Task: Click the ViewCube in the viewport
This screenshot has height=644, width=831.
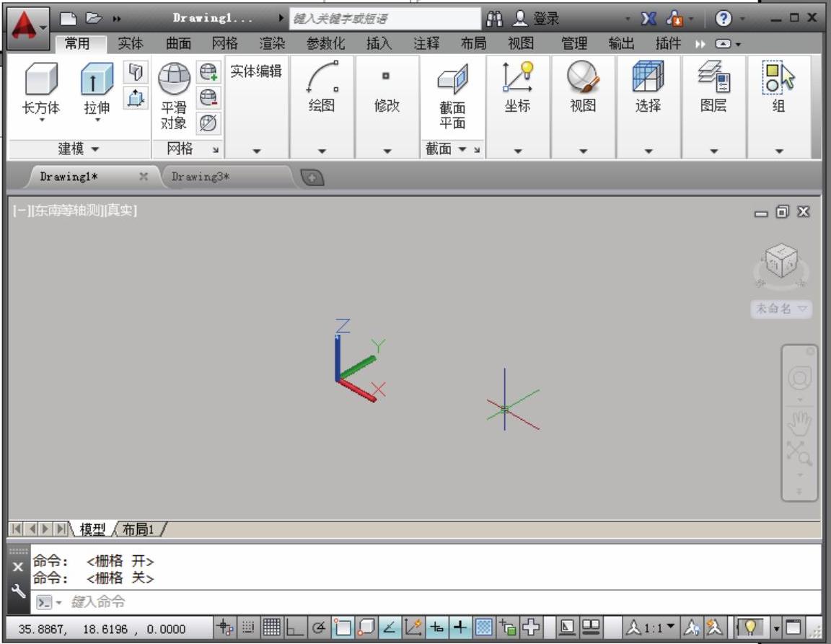Action: 781,261
